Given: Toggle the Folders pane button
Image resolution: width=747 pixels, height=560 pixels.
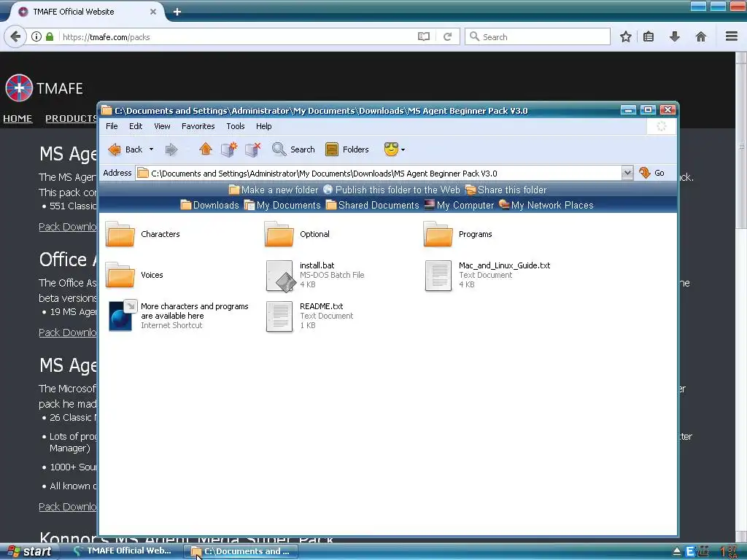Looking at the screenshot, I should [x=347, y=149].
